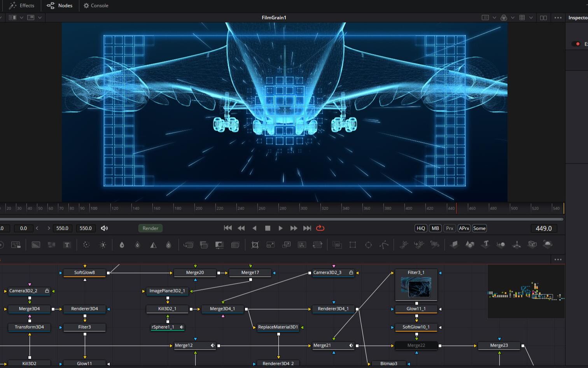Click the color channel circles icon in viewer header

click(x=504, y=18)
